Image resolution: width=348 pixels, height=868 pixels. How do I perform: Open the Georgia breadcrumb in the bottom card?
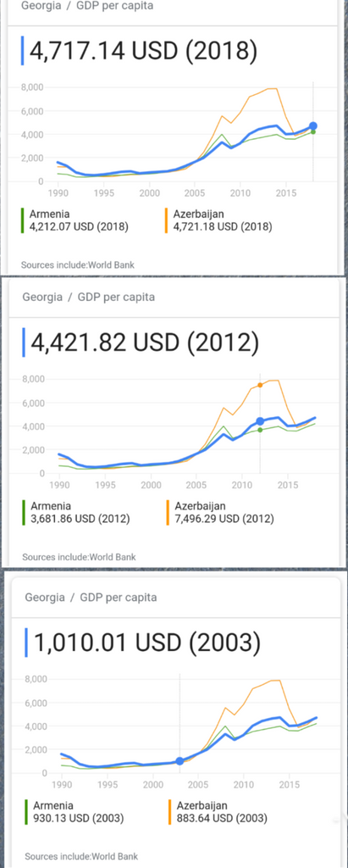(45, 598)
